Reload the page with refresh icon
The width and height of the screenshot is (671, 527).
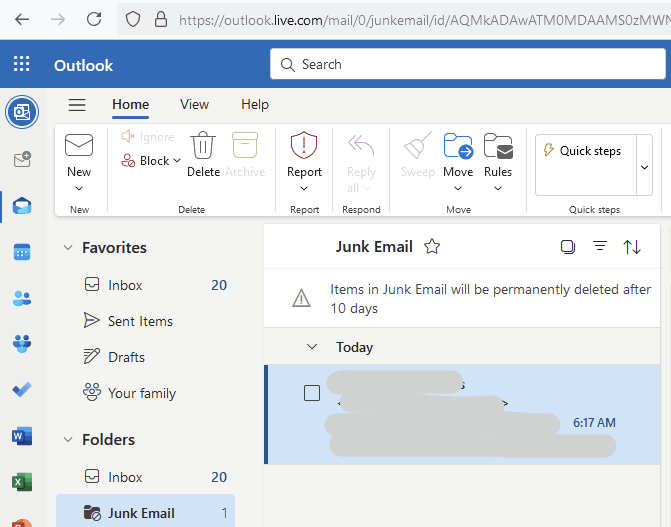point(94,19)
